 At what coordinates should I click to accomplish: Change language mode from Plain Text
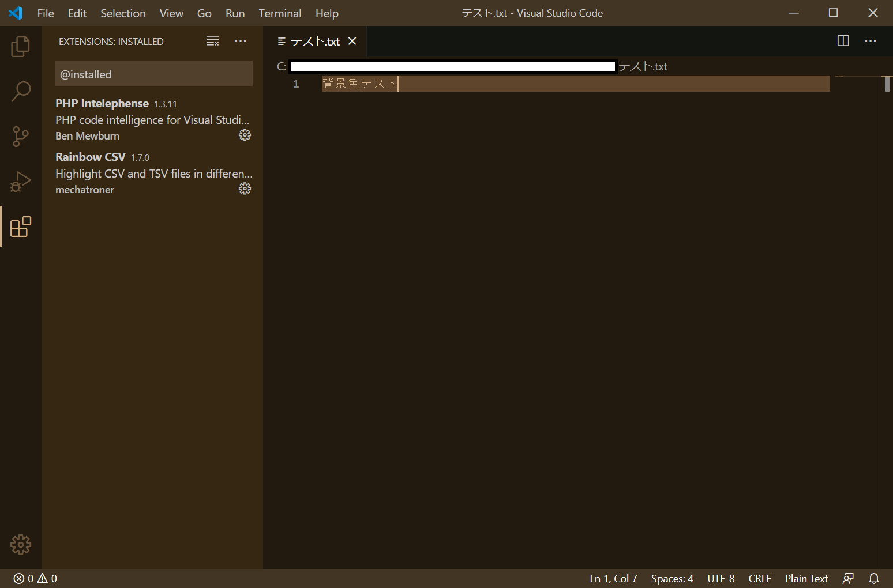[x=806, y=578]
